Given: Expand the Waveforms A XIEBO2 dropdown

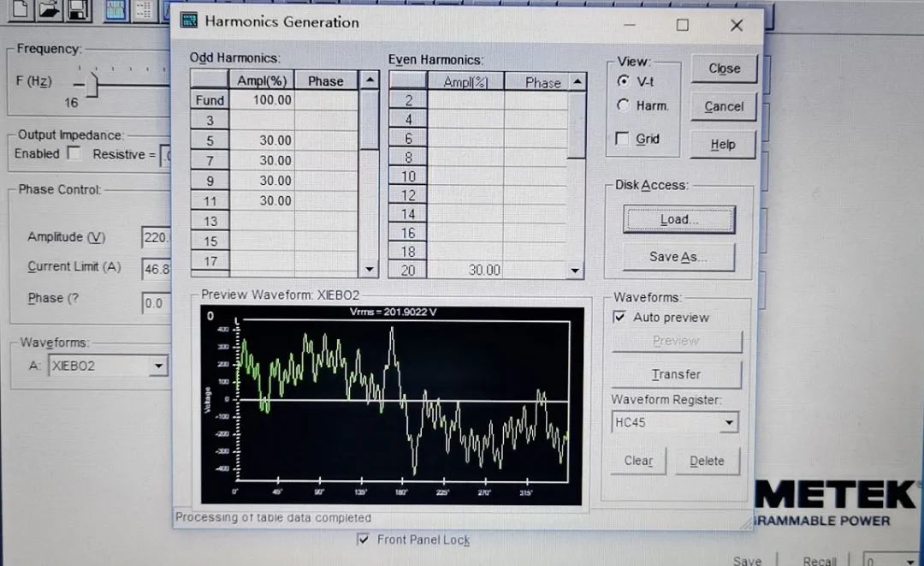Looking at the screenshot, I should coord(157,366).
